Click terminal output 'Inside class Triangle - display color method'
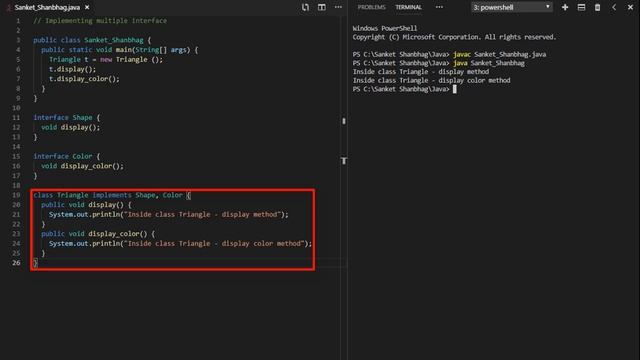Viewport: 640px width, 360px height. pyautogui.click(x=431, y=80)
